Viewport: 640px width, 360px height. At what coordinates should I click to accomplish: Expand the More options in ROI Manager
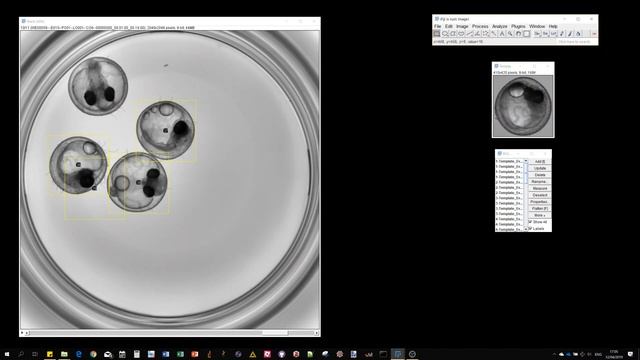(x=540, y=215)
